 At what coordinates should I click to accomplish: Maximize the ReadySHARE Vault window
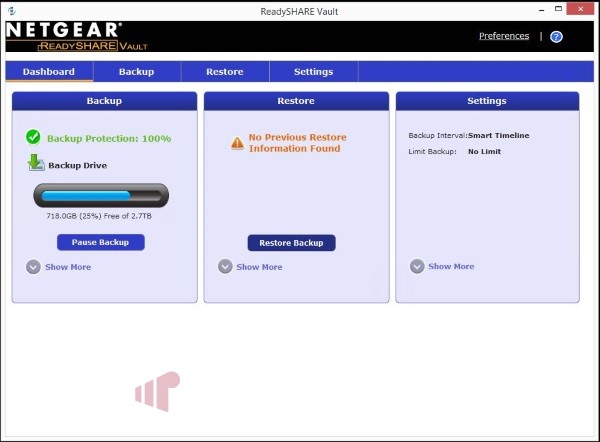tap(558, 9)
